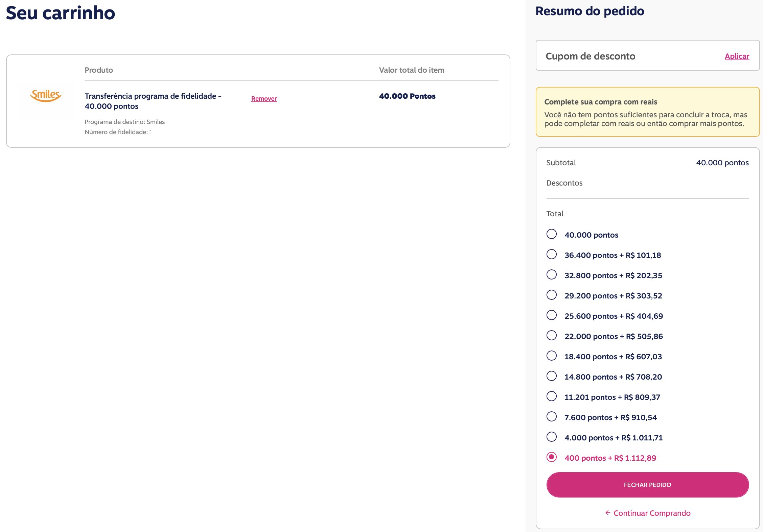Apply the discount coupon via Aplicar
This screenshot has height=532, width=763.
point(737,56)
